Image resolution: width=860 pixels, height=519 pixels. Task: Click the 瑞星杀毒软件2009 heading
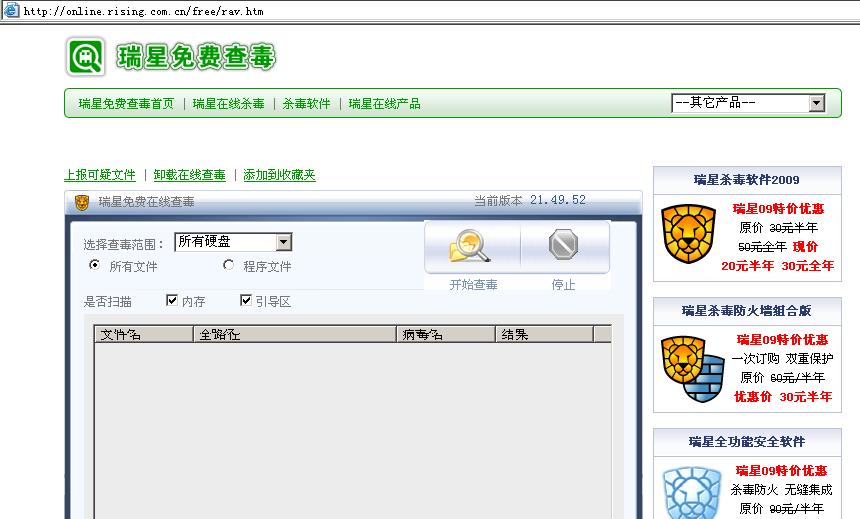[x=746, y=180]
